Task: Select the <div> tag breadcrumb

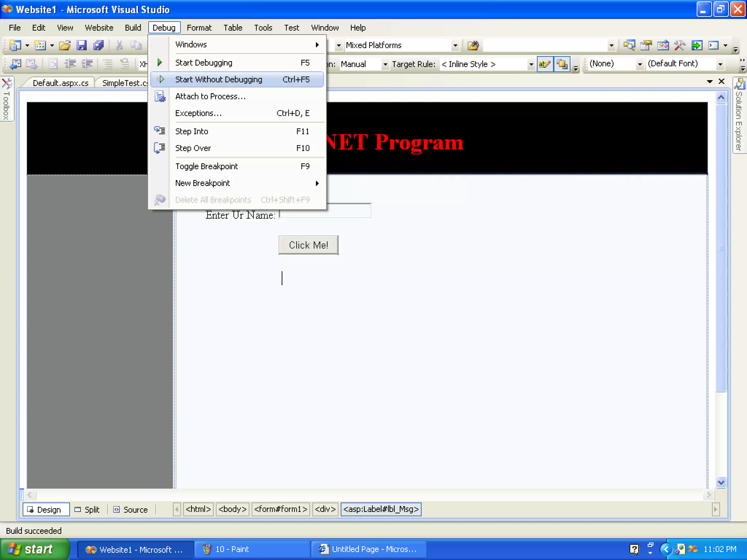Action: (x=325, y=509)
